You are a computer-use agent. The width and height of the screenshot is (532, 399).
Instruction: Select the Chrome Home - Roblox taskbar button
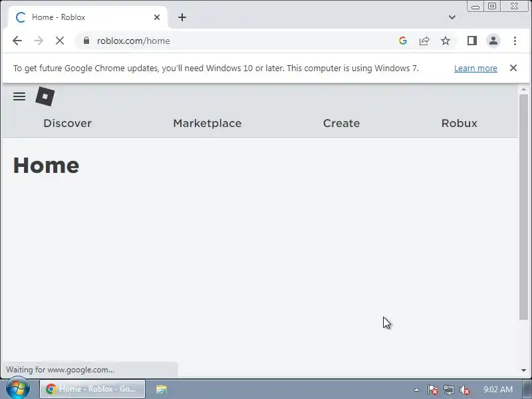coord(92,389)
